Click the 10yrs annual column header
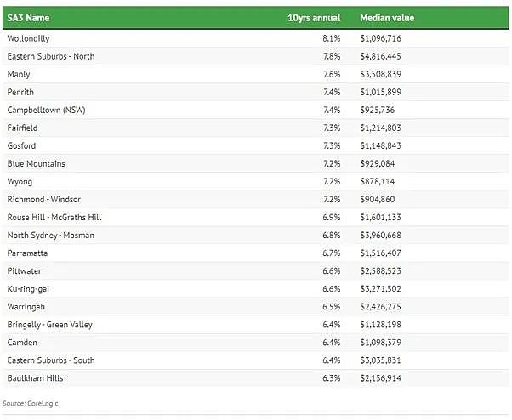Viewport: 512px width, 420px height. (x=314, y=18)
